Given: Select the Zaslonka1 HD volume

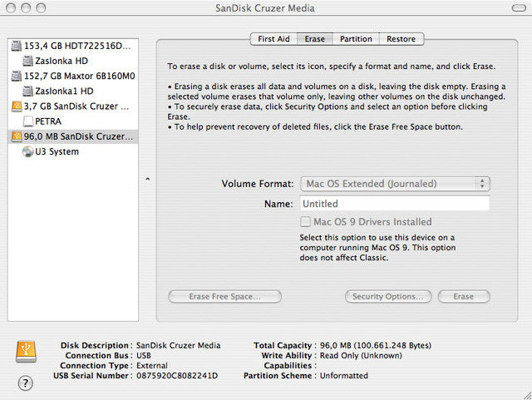Looking at the screenshot, I should pyautogui.click(x=73, y=91).
